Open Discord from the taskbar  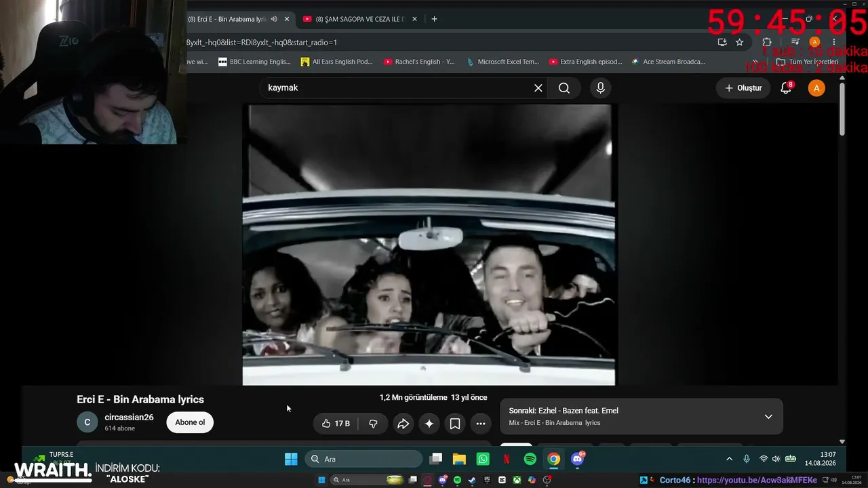[x=578, y=459]
